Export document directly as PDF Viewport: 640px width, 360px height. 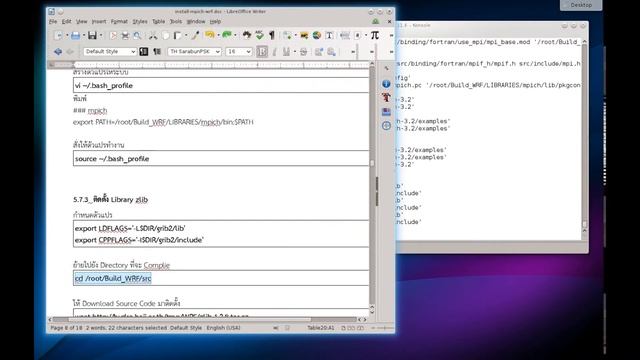(113, 36)
